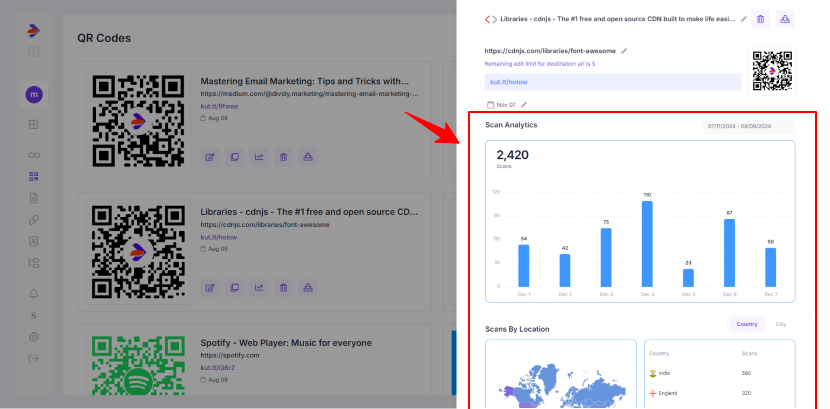Duplicate the Libraries - cdnjs QR card
Viewport: 830px width, 409px height.
pos(234,288)
